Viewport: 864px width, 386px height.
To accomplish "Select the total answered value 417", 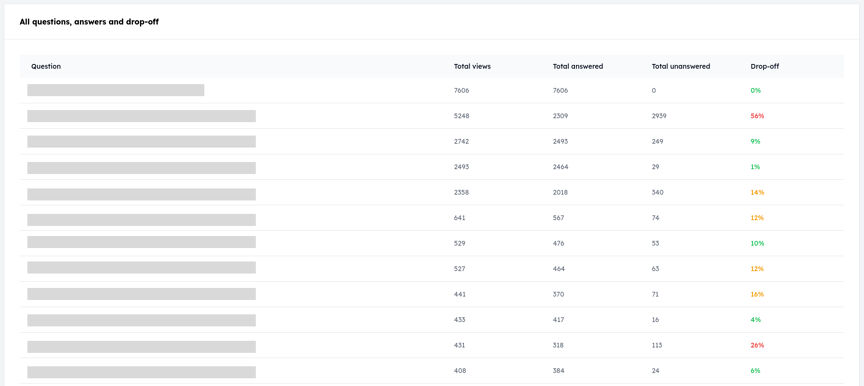I will (x=559, y=320).
